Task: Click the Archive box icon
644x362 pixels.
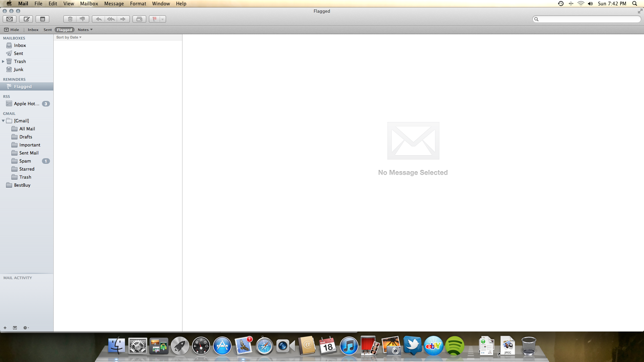Action: [139, 19]
